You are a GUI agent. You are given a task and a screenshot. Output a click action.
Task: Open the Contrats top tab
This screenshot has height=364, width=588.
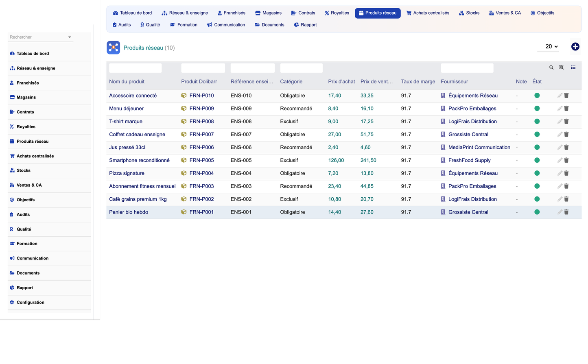303,13
